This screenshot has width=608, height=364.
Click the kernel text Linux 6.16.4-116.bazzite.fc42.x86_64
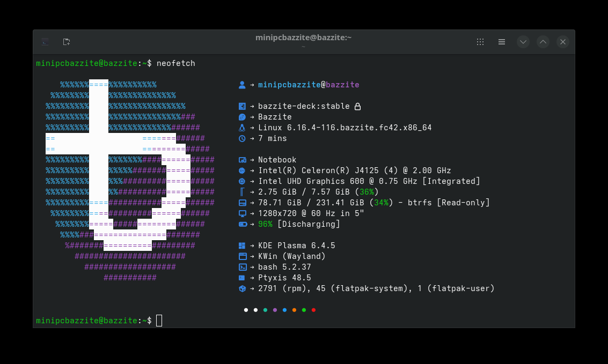pos(345,128)
